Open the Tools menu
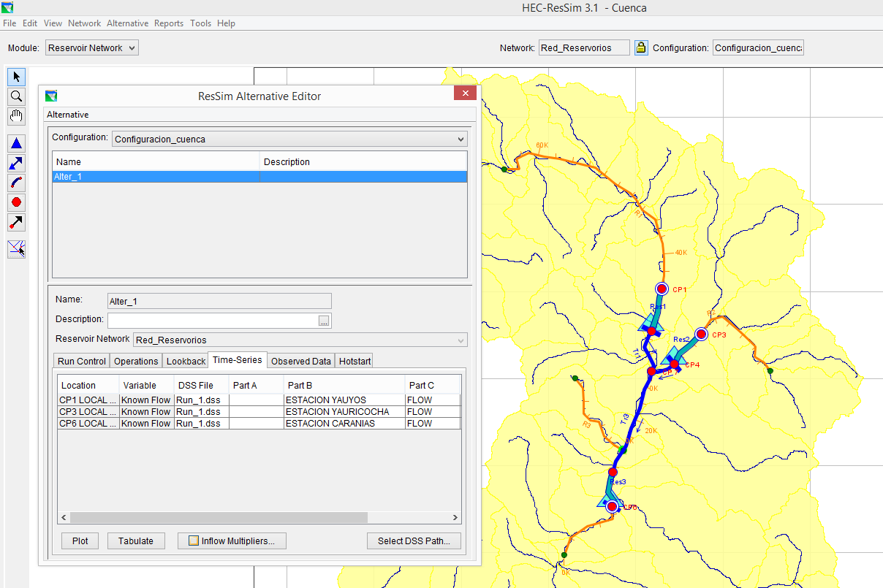 coord(201,23)
